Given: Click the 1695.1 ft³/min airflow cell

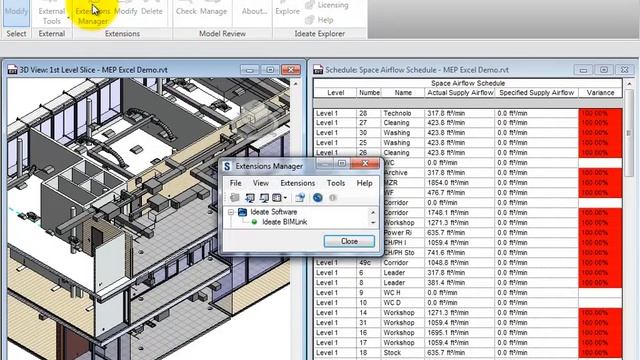Looking at the screenshot, I should click(x=460, y=333).
